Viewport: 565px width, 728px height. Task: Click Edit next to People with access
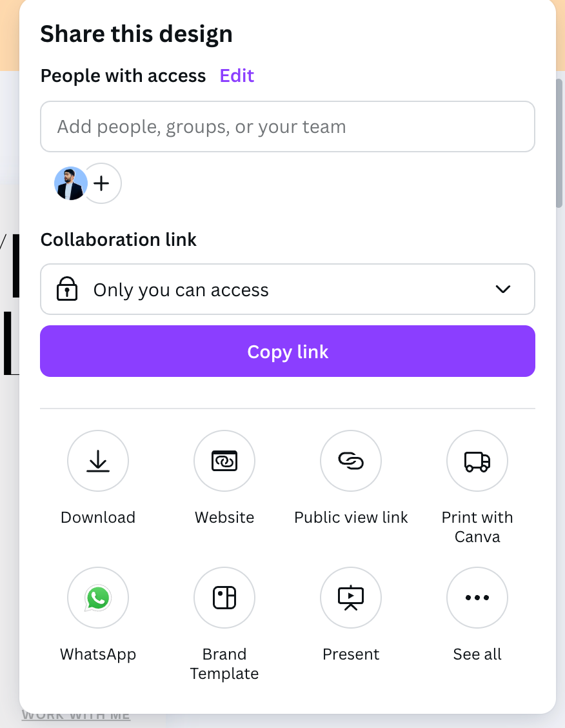(x=237, y=76)
